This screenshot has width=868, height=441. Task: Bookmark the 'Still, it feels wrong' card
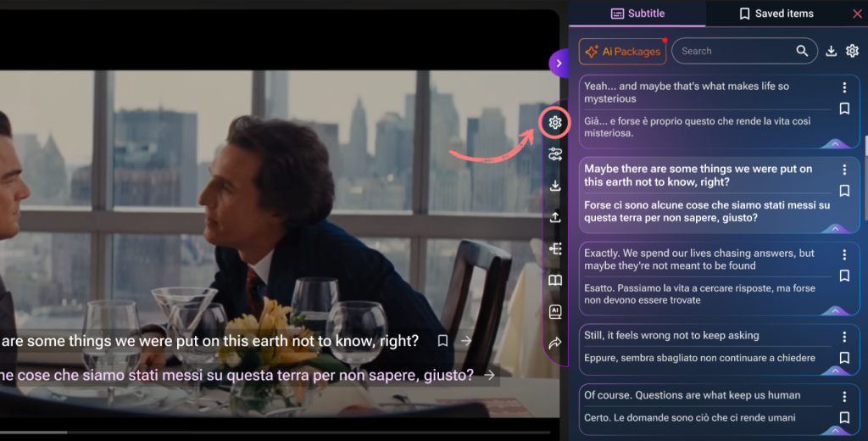point(844,358)
